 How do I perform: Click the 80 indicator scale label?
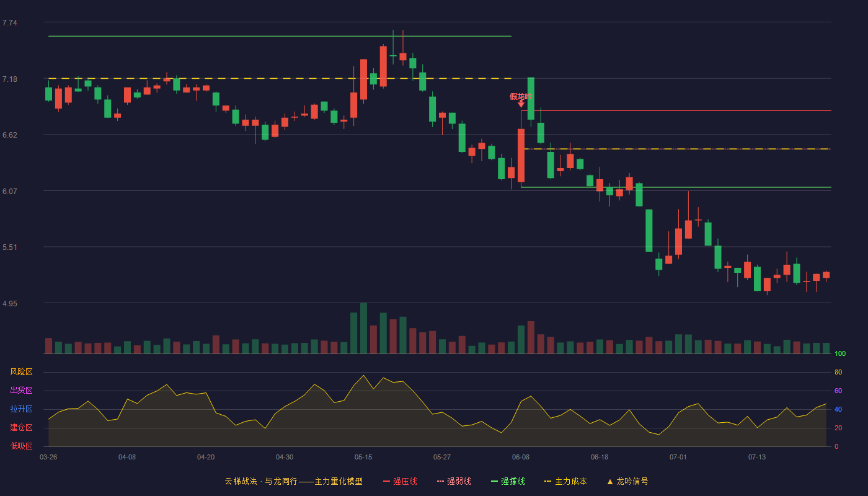coord(838,373)
